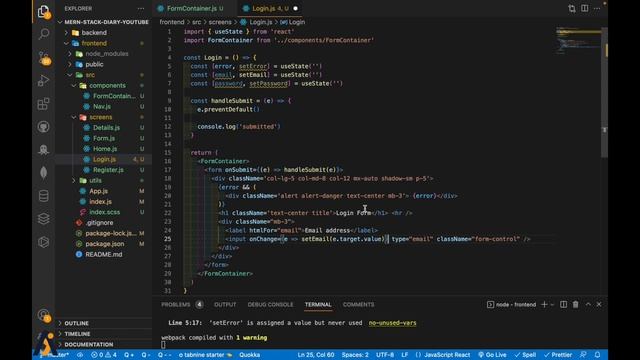Open the Search view icon

[x=43, y=33]
